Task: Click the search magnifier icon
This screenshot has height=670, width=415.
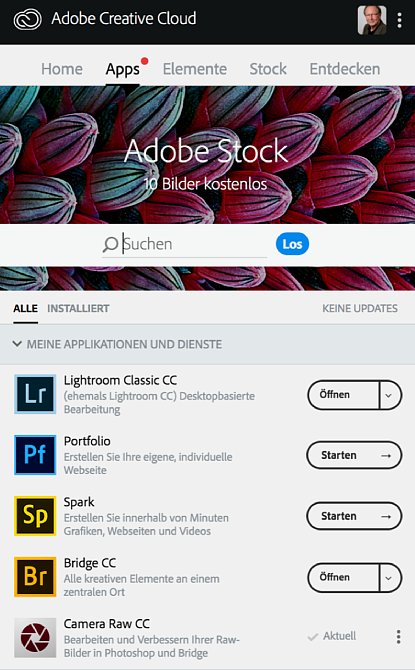Action: pyautogui.click(x=110, y=244)
